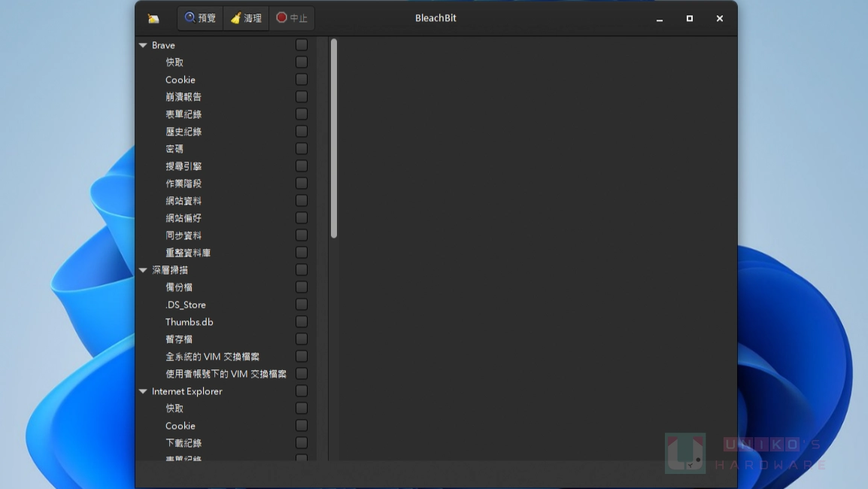This screenshot has width=868, height=489.
Task: Select the Cookie row under Brave
Action: point(181,80)
